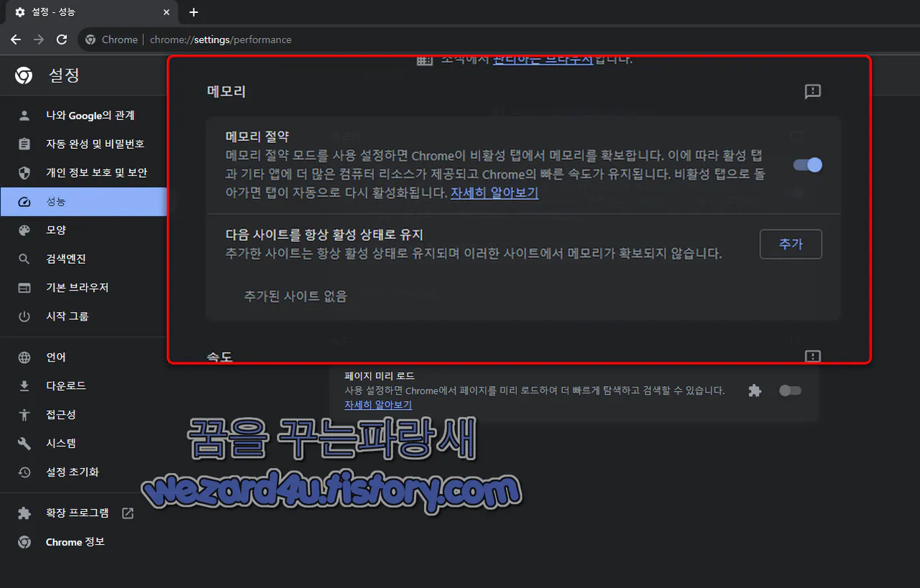This screenshot has width=920, height=588.
Task: Reload the settings page
Action: click(x=62, y=40)
